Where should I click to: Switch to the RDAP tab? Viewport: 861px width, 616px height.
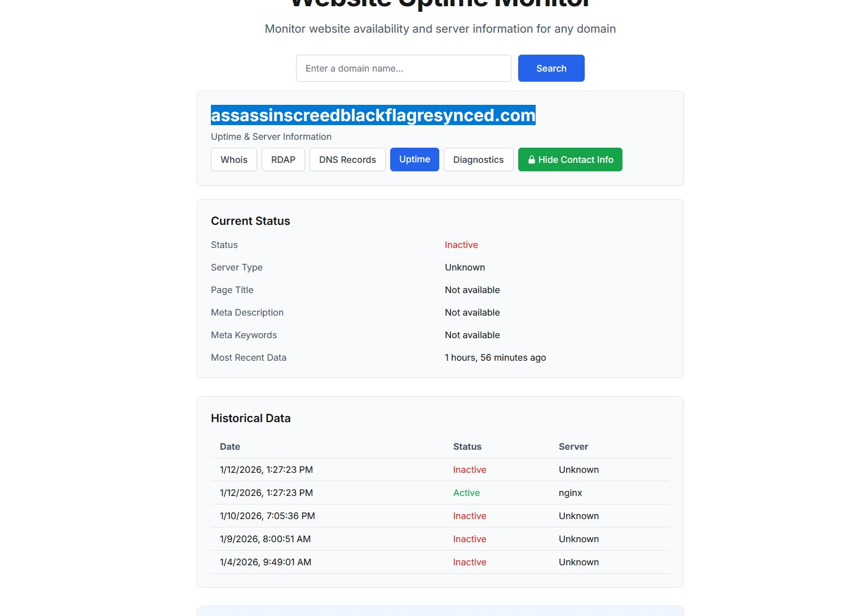[283, 160]
